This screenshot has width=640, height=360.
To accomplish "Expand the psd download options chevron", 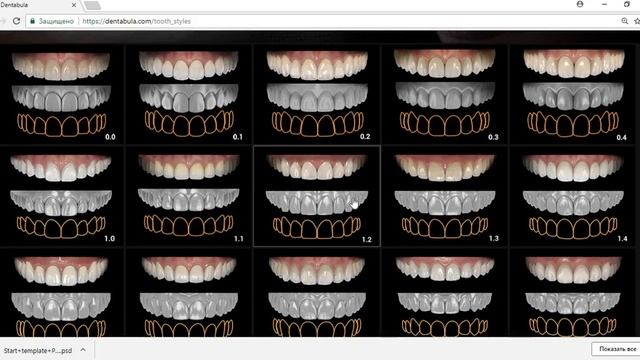I will tap(83, 350).
